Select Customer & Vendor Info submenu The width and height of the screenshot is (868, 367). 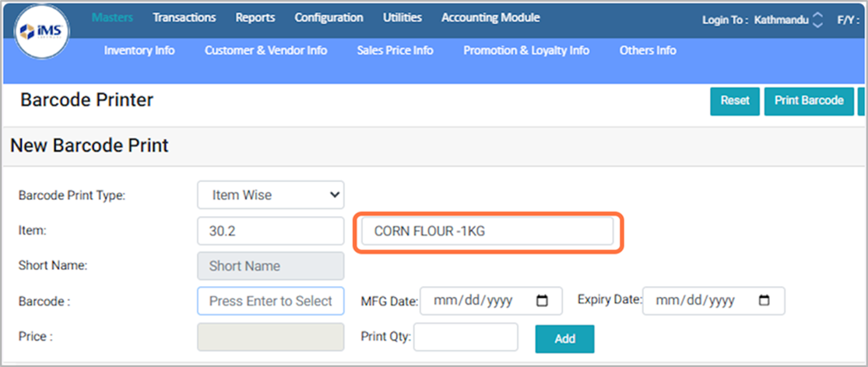(265, 51)
